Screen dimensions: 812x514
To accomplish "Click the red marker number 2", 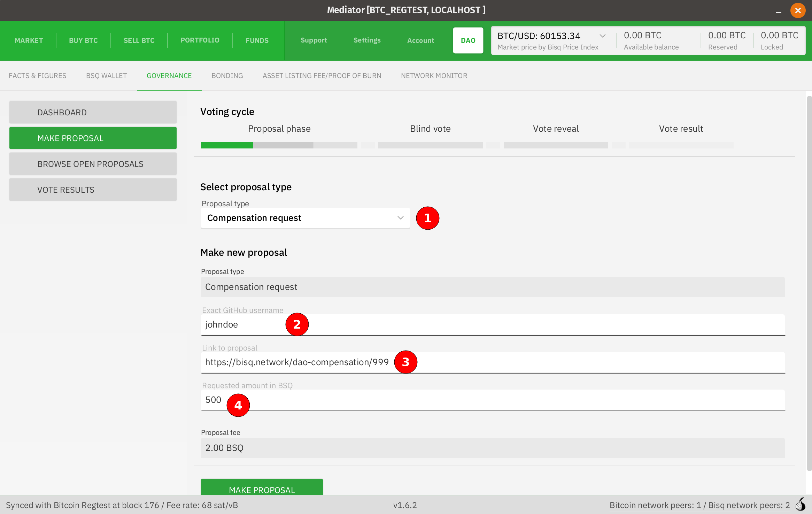I will (x=297, y=324).
